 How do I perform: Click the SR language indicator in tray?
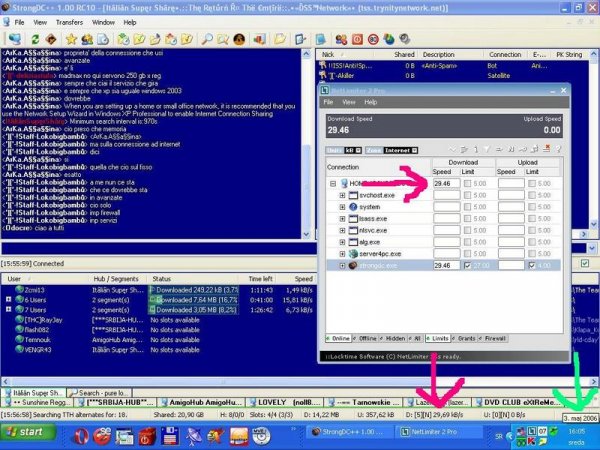499,436
